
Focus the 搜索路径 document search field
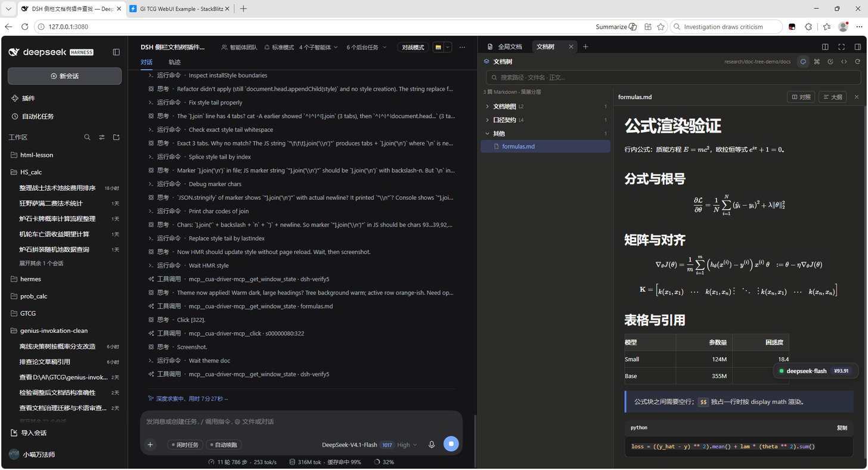click(x=674, y=78)
